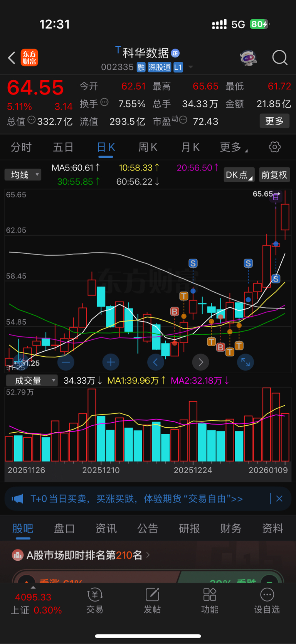The width and height of the screenshot is (296, 644).
Task: Tap the blue enterprise badge beside 科华数据
Action: [x=175, y=53]
